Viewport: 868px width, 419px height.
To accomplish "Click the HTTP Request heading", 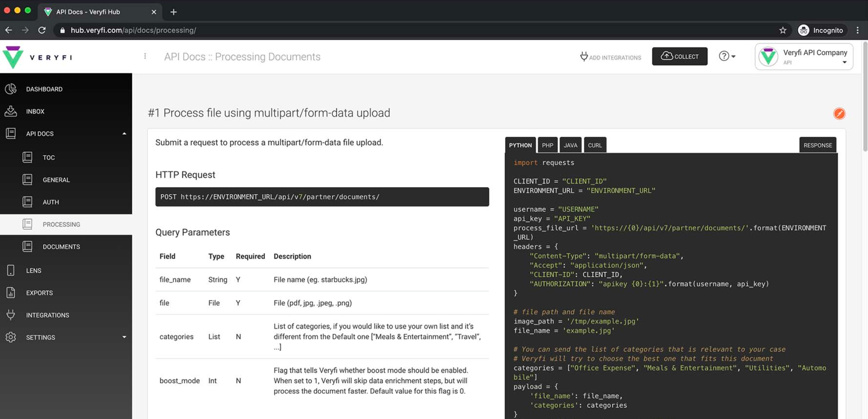I will [x=185, y=175].
